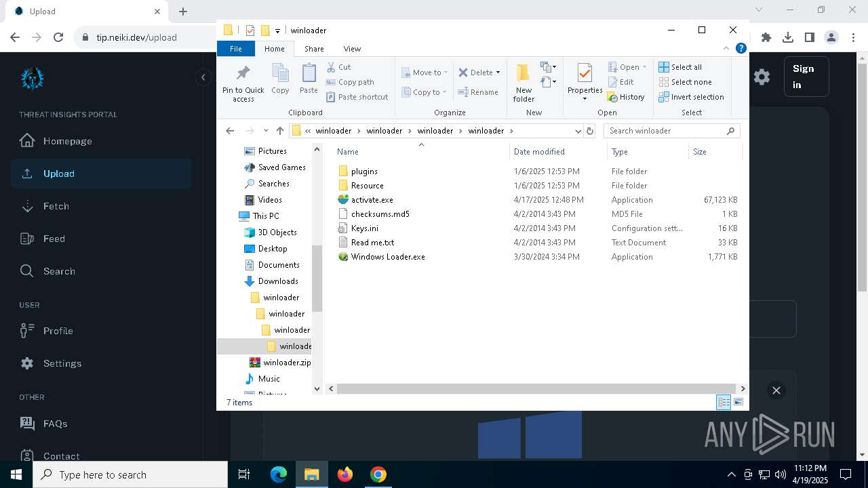Screen dimensions: 868x488
Task: Switch to the View ribbon tab
Action: (x=352, y=49)
